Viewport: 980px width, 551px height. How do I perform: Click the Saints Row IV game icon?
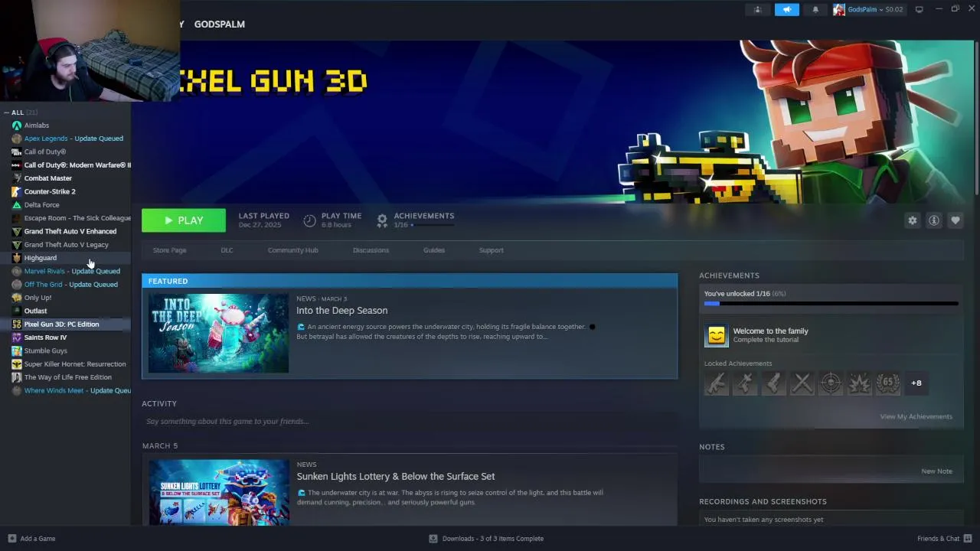17,337
